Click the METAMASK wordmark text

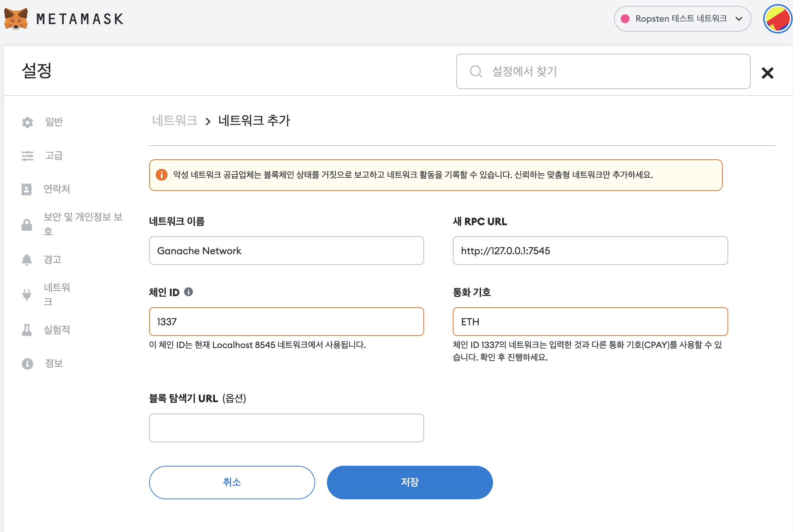[x=80, y=19]
